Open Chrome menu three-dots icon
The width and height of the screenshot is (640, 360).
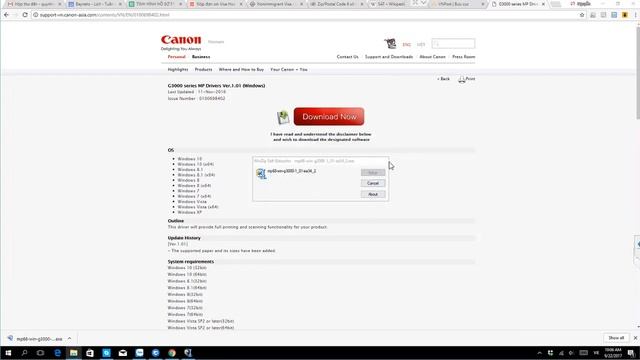[x=636, y=15]
